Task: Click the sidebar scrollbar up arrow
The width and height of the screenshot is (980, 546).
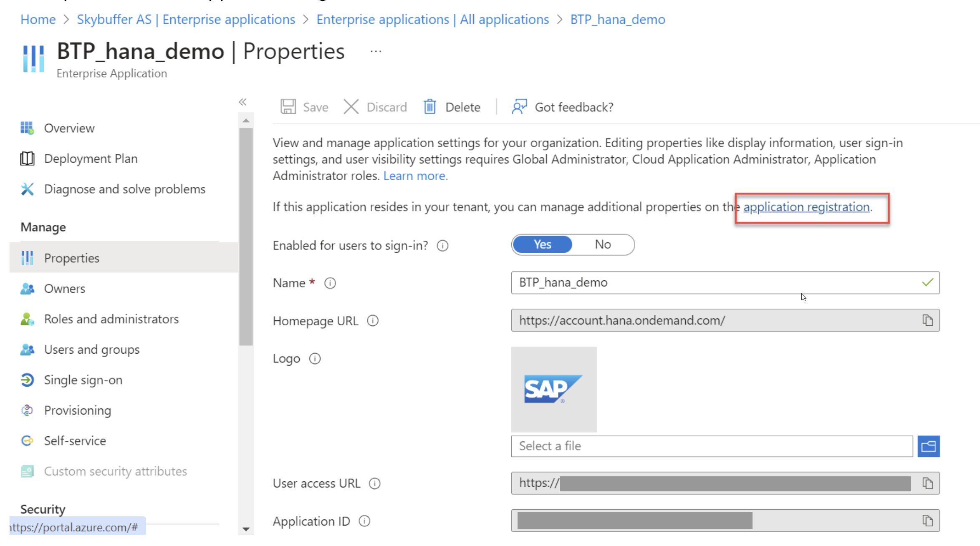Action: tap(246, 121)
